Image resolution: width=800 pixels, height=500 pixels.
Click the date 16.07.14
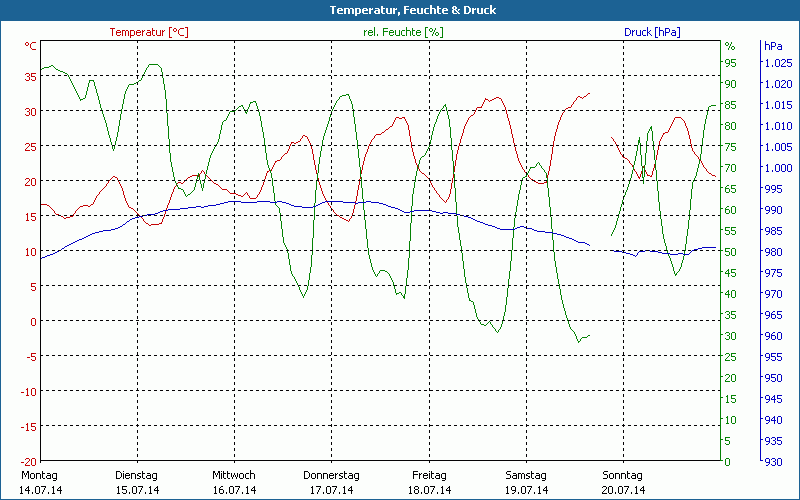pyautogui.click(x=234, y=490)
